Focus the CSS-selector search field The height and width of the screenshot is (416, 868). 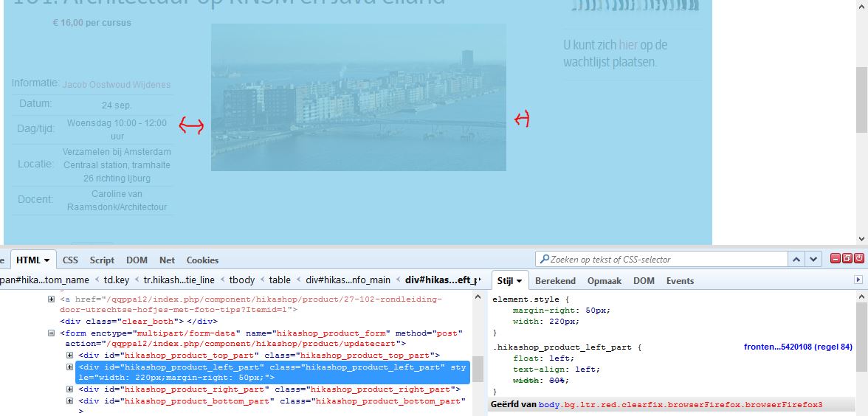coord(661,260)
